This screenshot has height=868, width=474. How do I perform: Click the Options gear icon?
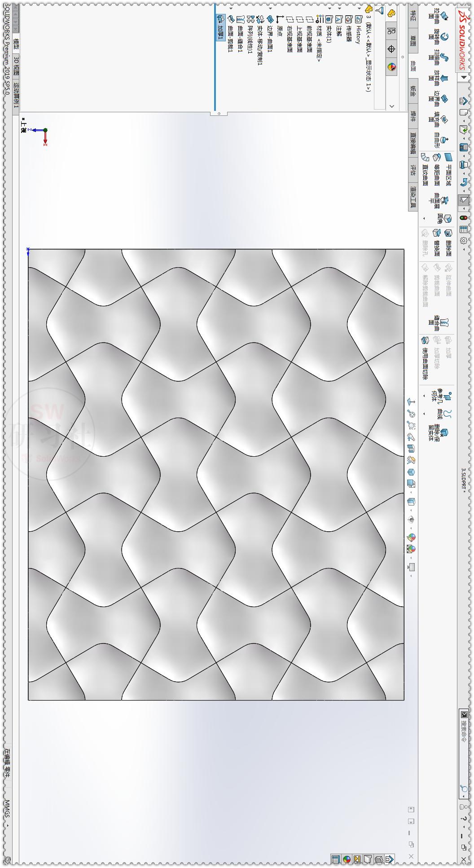[463, 241]
